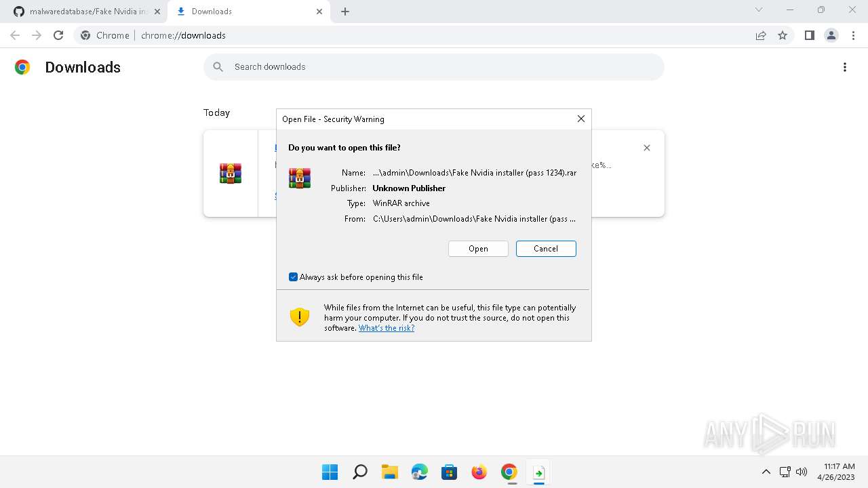Uncheck Always ask before opening this file
The width and height of the screenshot is (868, 488).
(x=293, y=277)
